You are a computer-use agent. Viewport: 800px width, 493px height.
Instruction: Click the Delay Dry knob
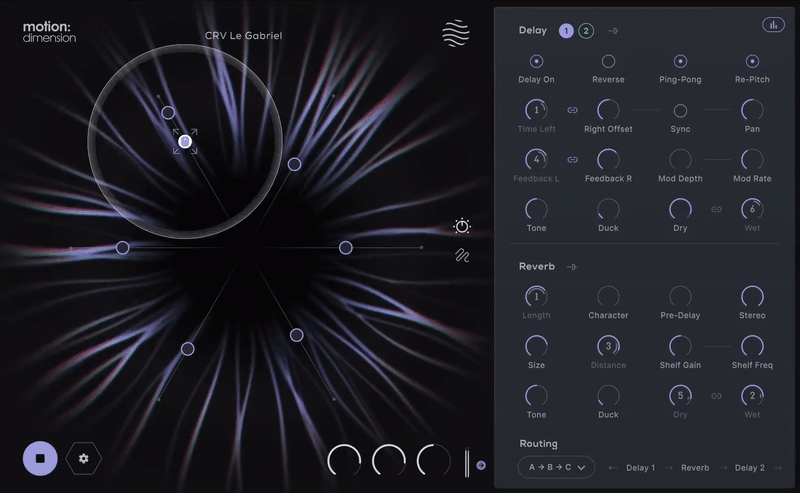[x=680, y=209]
